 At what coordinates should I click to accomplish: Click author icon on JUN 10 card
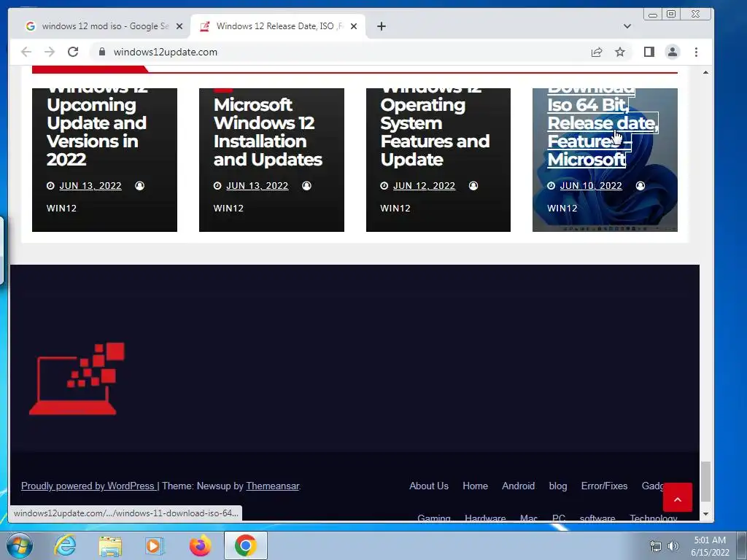(640, 186)
